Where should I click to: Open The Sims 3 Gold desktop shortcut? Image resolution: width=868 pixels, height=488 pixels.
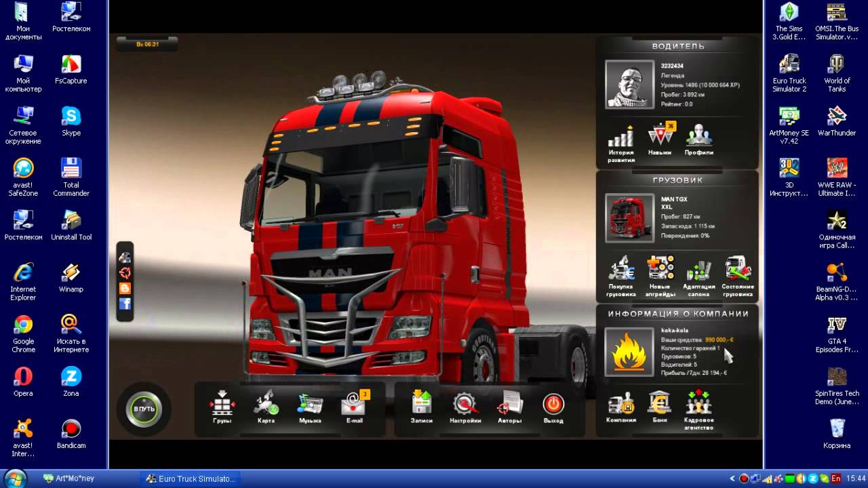789,21
